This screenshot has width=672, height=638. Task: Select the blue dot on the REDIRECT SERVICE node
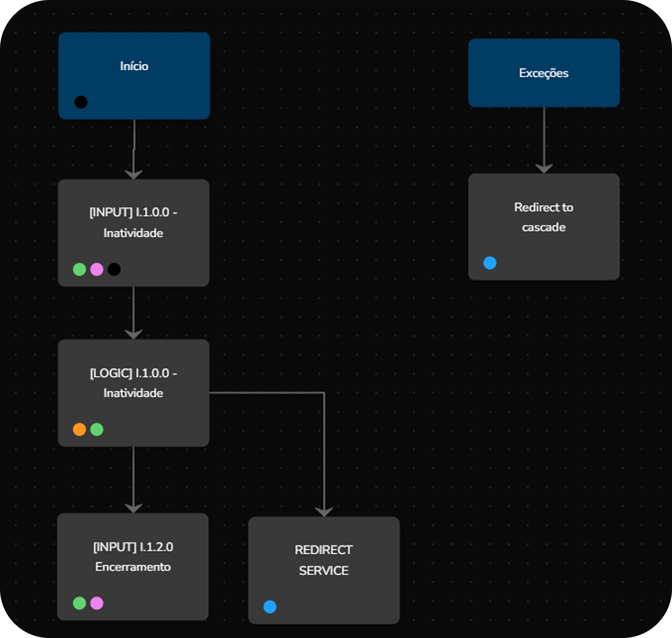(x=270, y=606)
